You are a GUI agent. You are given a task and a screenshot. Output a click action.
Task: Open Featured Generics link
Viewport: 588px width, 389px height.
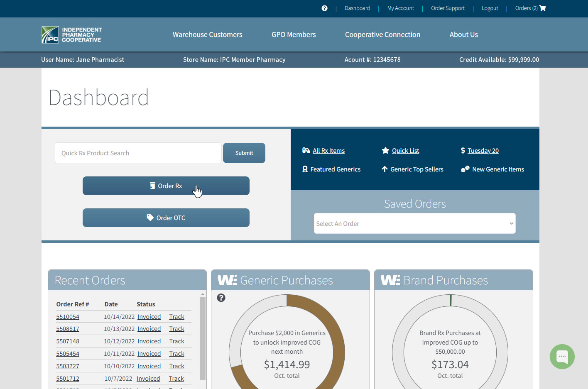click(x=336, y=169)
